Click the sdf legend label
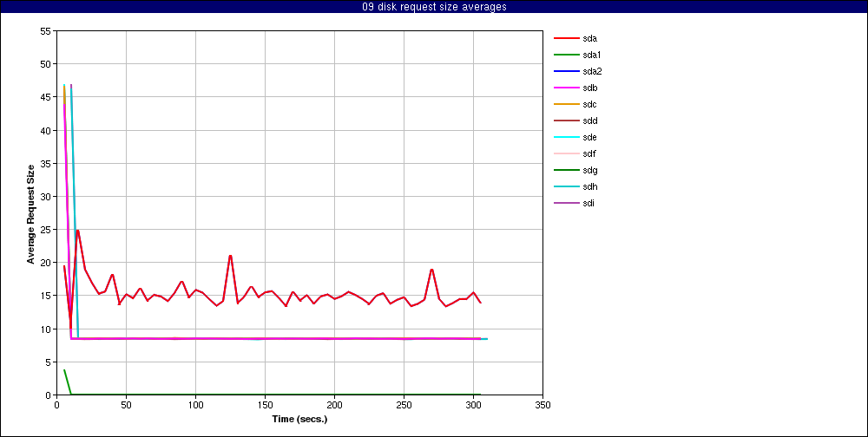This screenshot has width=868, height=437. point(589,153)
